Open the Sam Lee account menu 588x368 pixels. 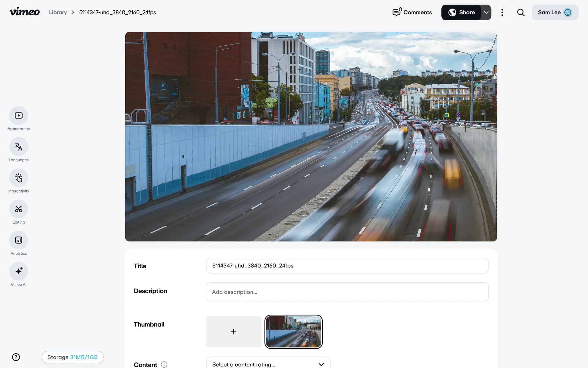coord(555,13)
